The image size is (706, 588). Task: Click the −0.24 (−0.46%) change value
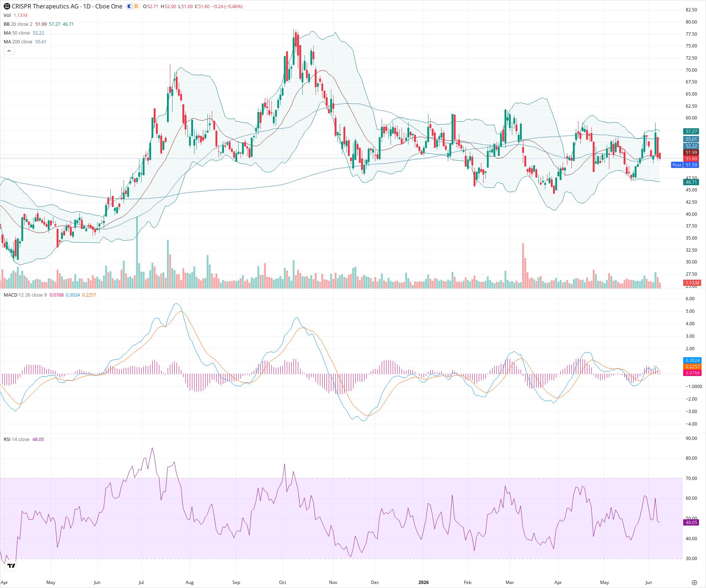(227, 6)
